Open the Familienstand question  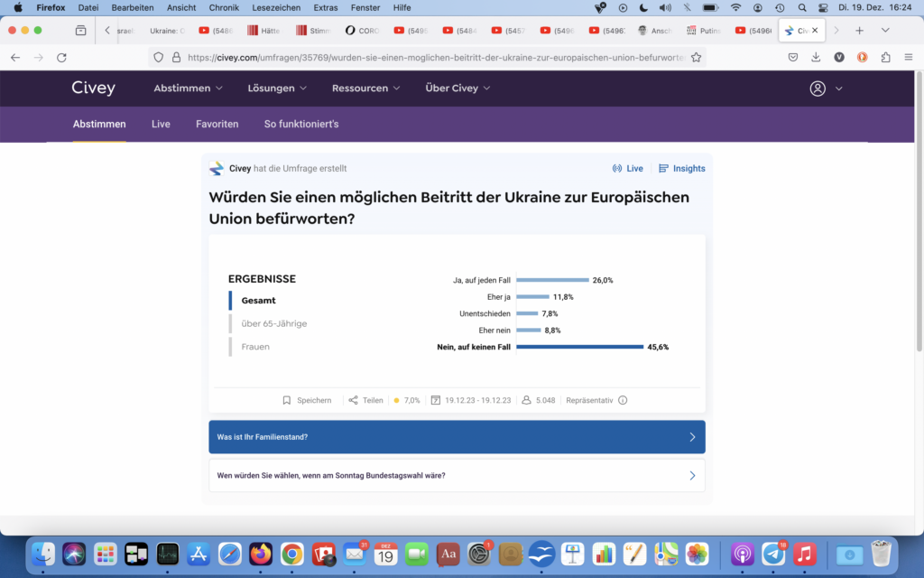457,437
